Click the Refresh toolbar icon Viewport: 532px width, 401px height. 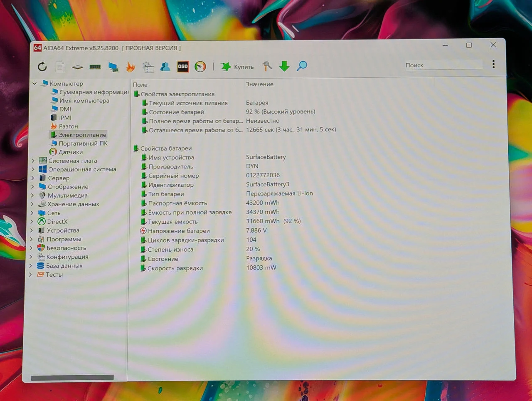(42, 67)
